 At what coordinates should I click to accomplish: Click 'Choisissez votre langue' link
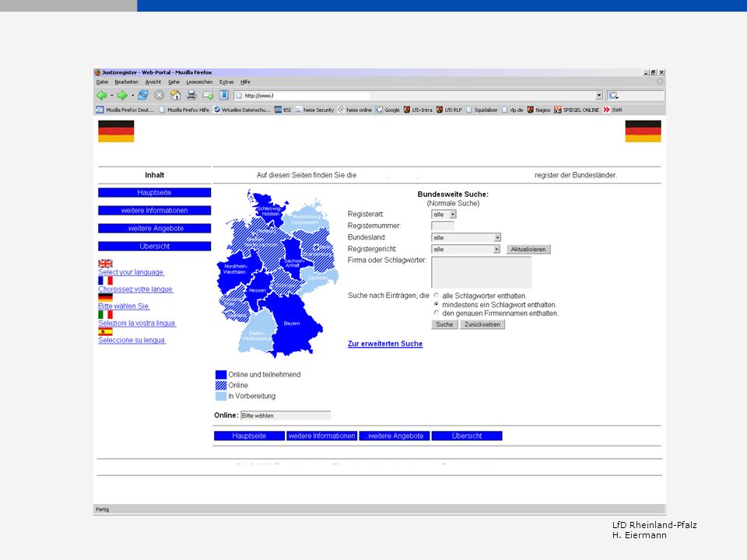coord(135,289)
